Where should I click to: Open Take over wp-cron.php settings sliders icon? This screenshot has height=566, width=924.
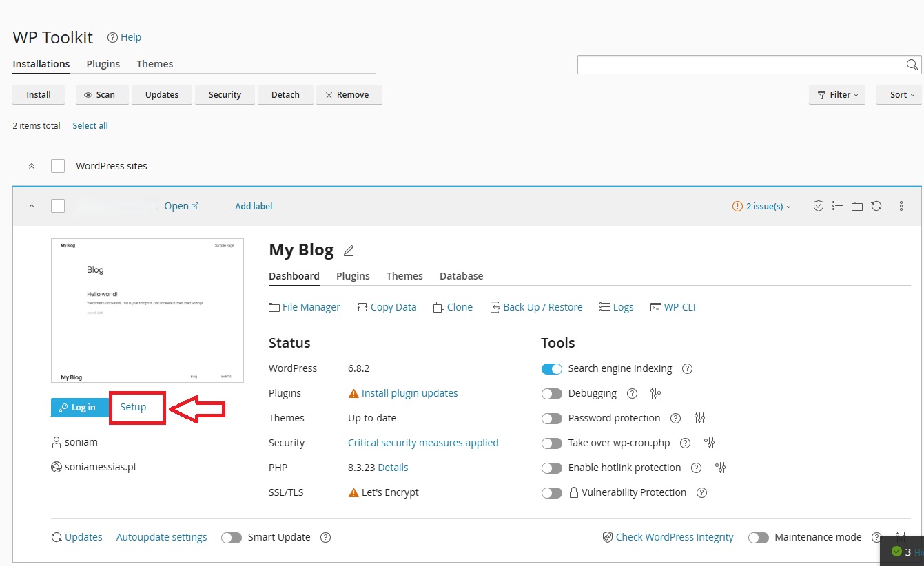709,443
